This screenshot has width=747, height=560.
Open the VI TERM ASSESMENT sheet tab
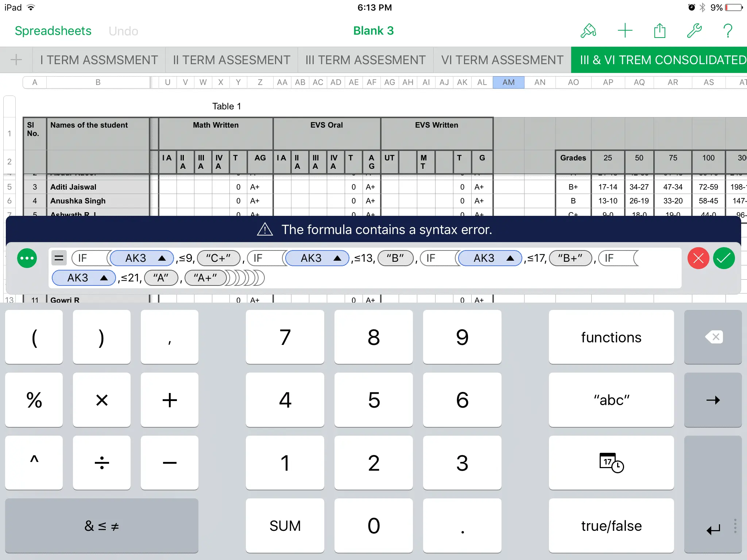click(502, 60)
